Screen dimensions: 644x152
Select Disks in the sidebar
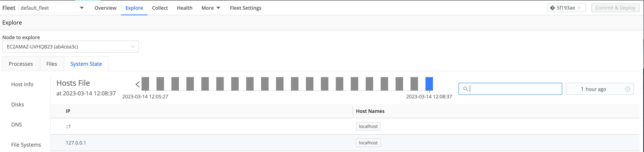click(18, 105)
